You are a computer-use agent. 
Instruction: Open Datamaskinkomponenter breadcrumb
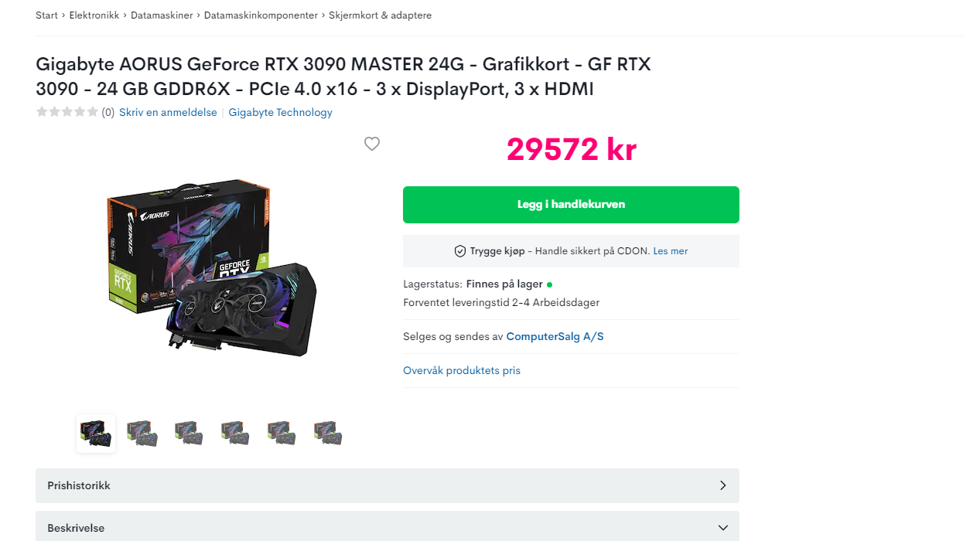tap(261, 15)
